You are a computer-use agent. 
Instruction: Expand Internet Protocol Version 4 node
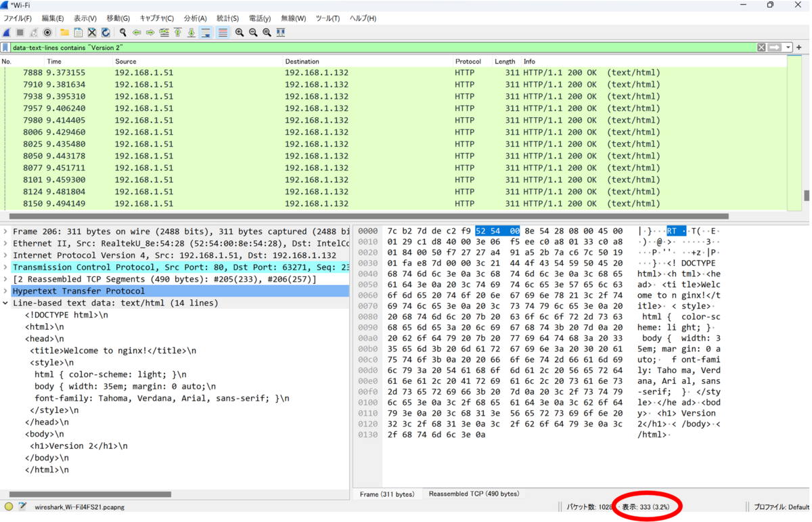pos(6,255)
